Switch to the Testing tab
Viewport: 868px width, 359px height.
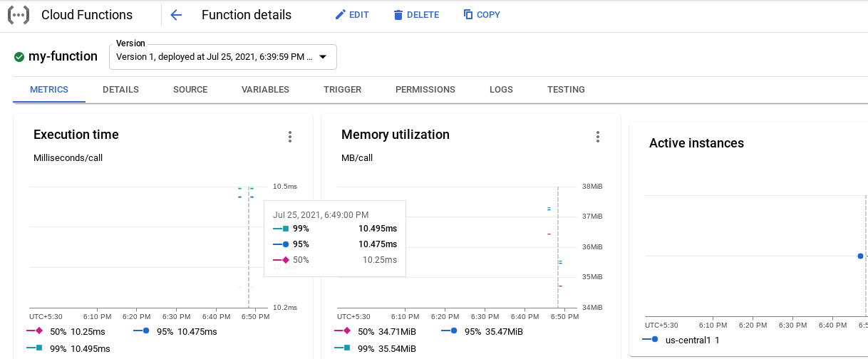click(x=566, y=90)
